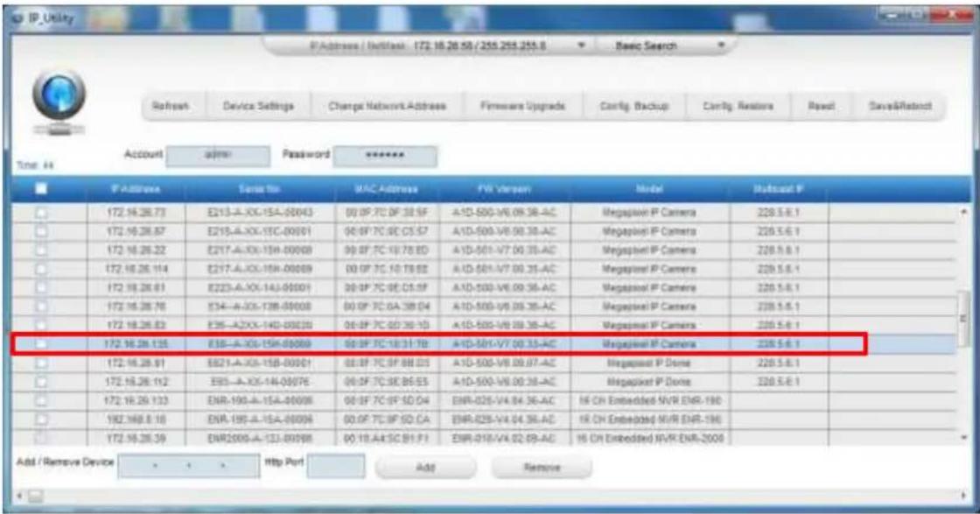
Task: Click firmware A1D-501-V7.00.33-AC in highlighted row
Action: (504, 344)
